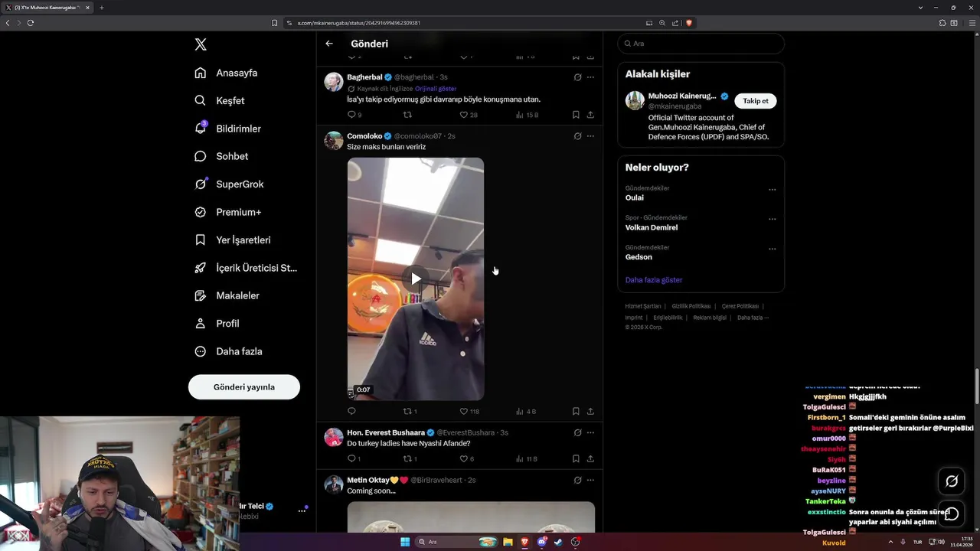
Task: Open Bildirimler notifications
Action: click(x=227, y=129)
